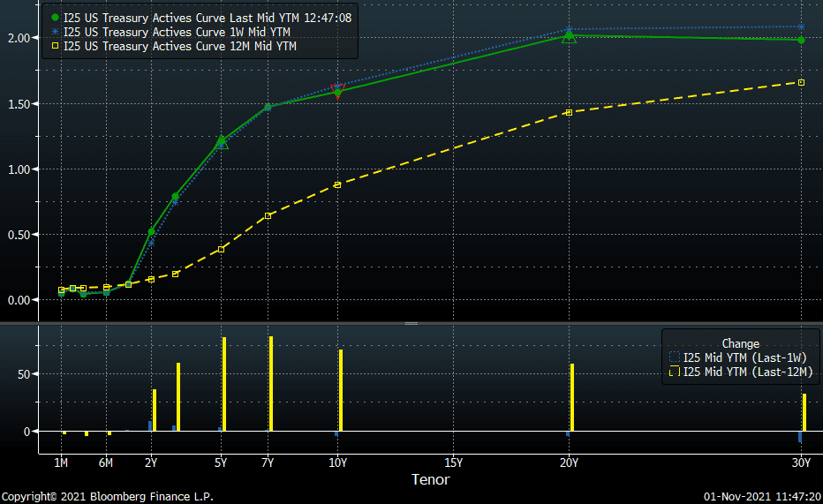This screenshot has width=823, height=504.
Task: Click the 15Y tenor axis label
Action: point(454,463)
